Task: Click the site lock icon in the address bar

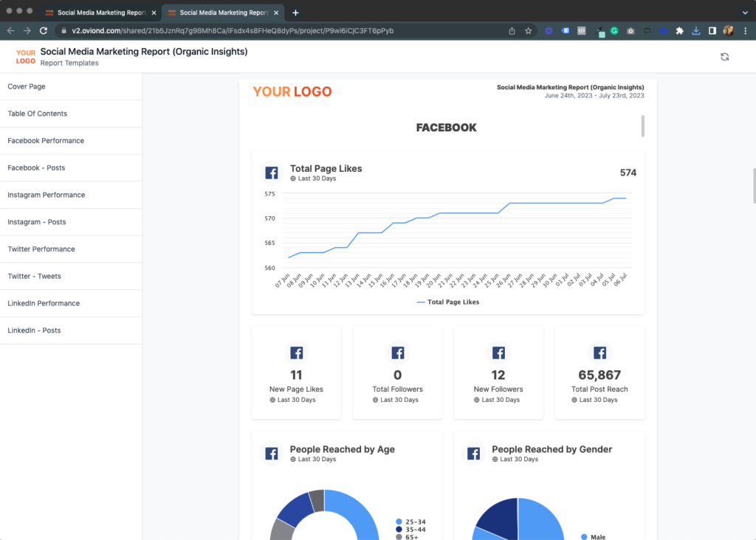Action: pyautogui.click(x=63, y=31)
